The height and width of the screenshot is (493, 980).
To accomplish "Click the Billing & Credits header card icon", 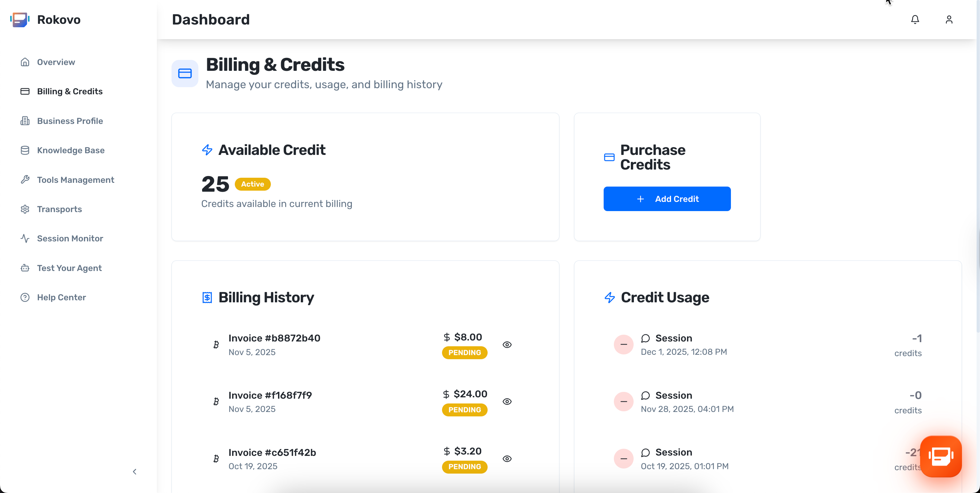I will click(185, 74).
